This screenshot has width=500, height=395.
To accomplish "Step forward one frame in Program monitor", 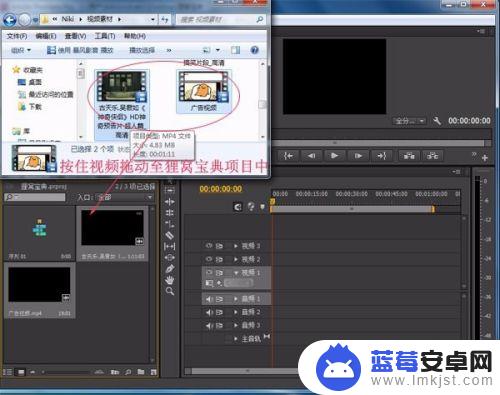I will 358,156.
